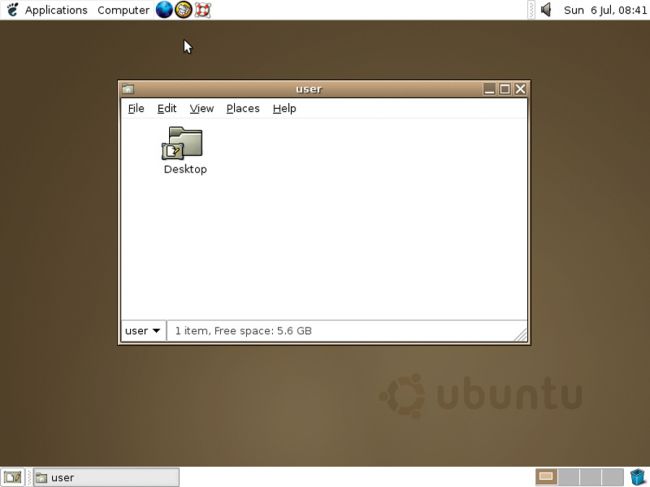The image size is (650, 487).
Task: Click the window resize grip corner
Action: (521, 335)
